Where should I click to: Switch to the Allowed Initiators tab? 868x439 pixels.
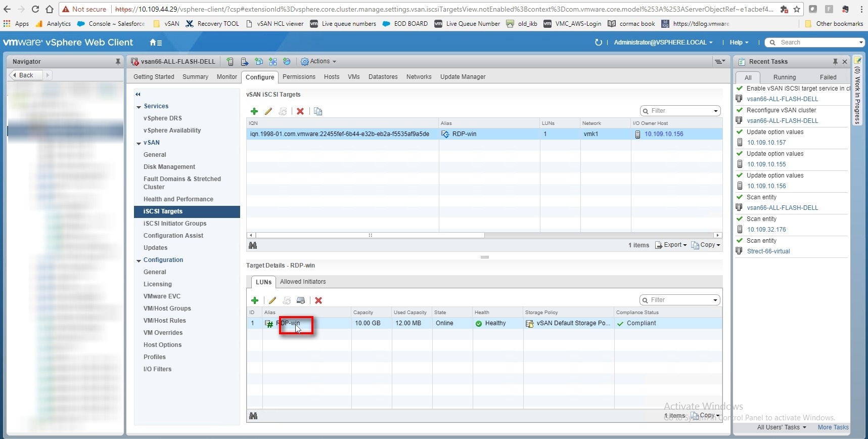click(x=303, y=282)
